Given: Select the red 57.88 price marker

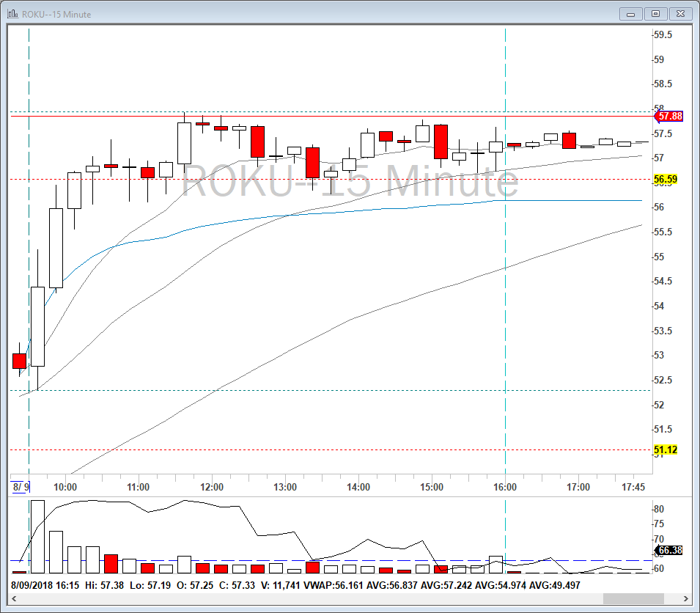Looking at the screenshot, I should point(668,116).
